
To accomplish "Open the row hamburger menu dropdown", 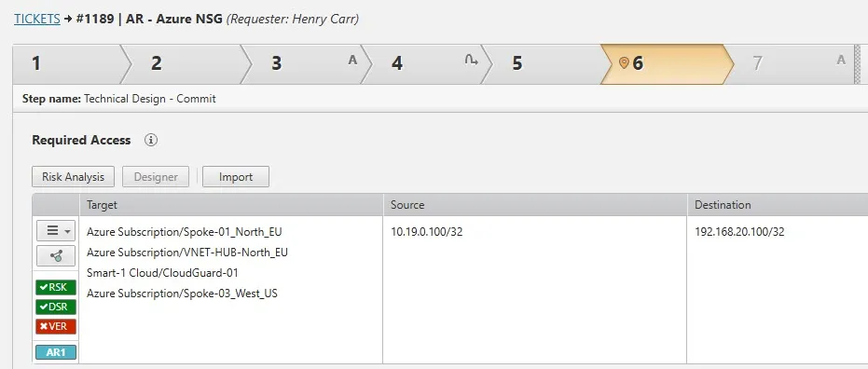I will pos(56,231).
